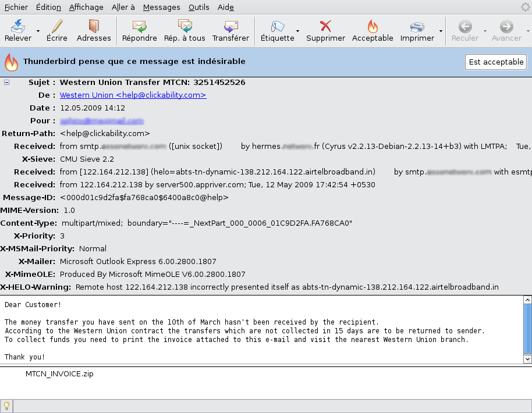The width and height of the screenshot is (532, 413).
Task: Click the activity throbber icon in menu bar
Action: (526, 7)
